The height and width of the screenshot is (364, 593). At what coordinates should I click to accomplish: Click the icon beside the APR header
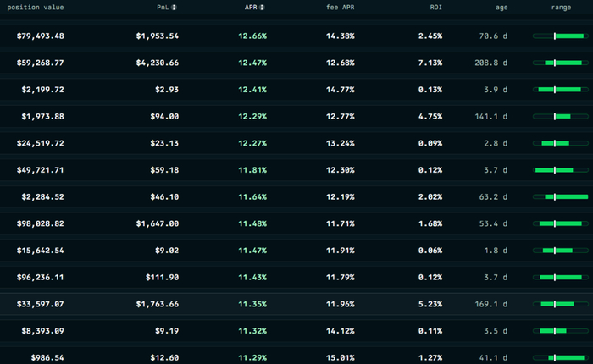click(x=263, y=8)
